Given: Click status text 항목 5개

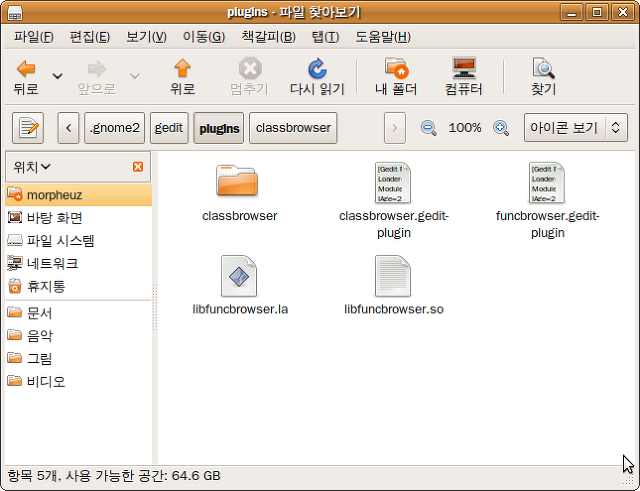Looking at the screenshot, I should click(x=33, y=475).
